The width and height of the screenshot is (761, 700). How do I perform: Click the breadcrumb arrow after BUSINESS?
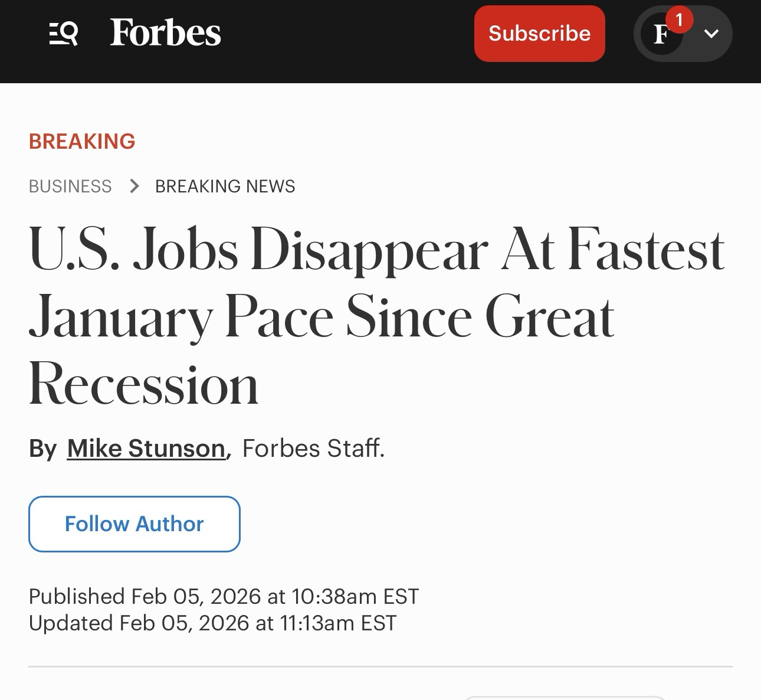pyautogui.click(x=135, y=187)
